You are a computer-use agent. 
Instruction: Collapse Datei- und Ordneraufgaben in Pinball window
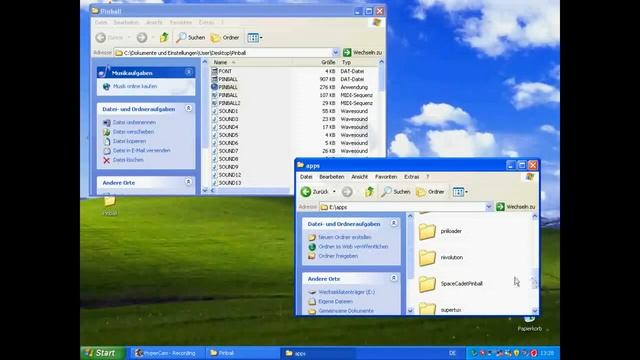[189, 108]
